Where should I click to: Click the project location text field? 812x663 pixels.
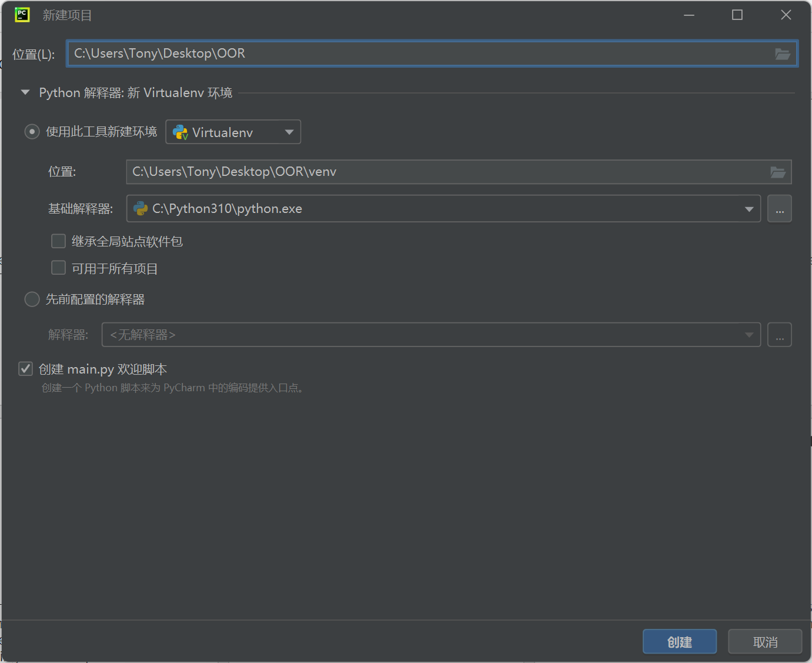[412, 54]
